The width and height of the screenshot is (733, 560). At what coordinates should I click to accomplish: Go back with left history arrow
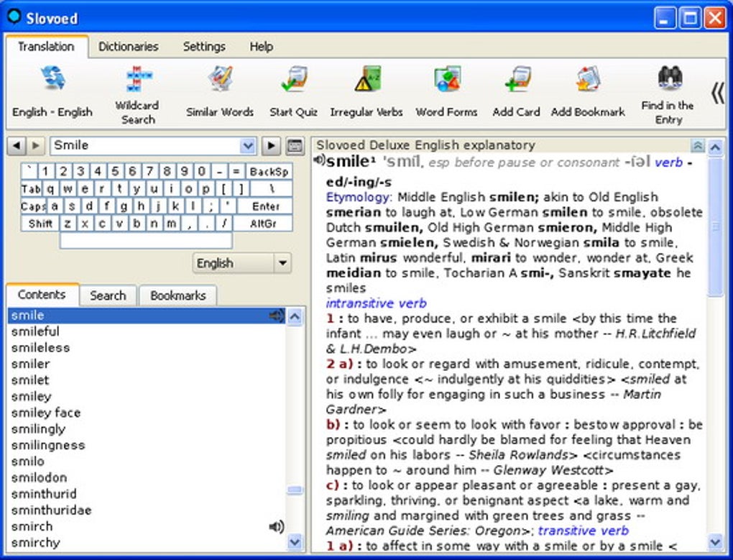17,146
